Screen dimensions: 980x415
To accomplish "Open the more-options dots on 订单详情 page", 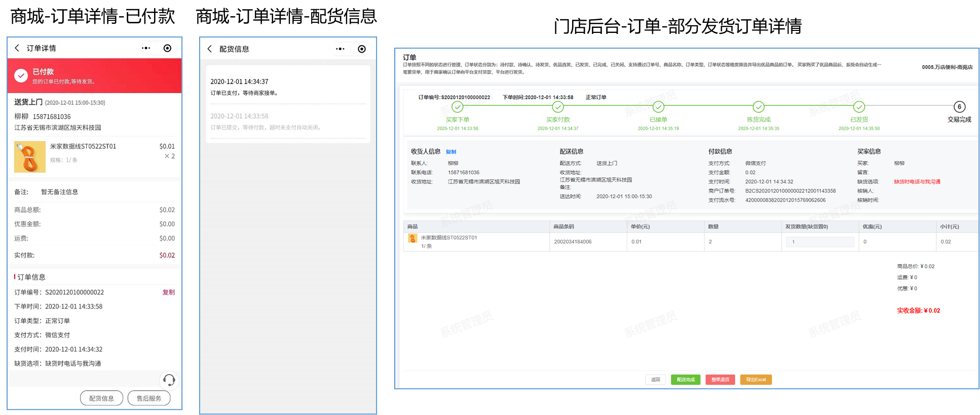I will tap(146, 48).
